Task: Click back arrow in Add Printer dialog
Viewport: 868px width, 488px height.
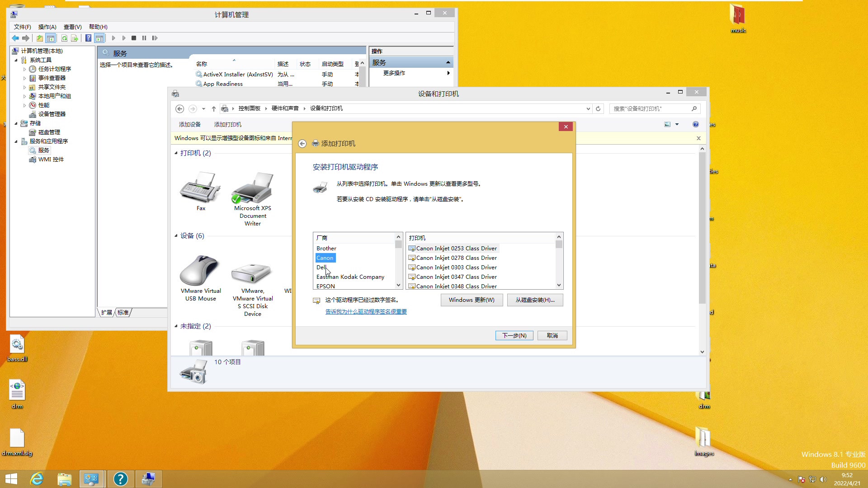Action: [302, 144]
